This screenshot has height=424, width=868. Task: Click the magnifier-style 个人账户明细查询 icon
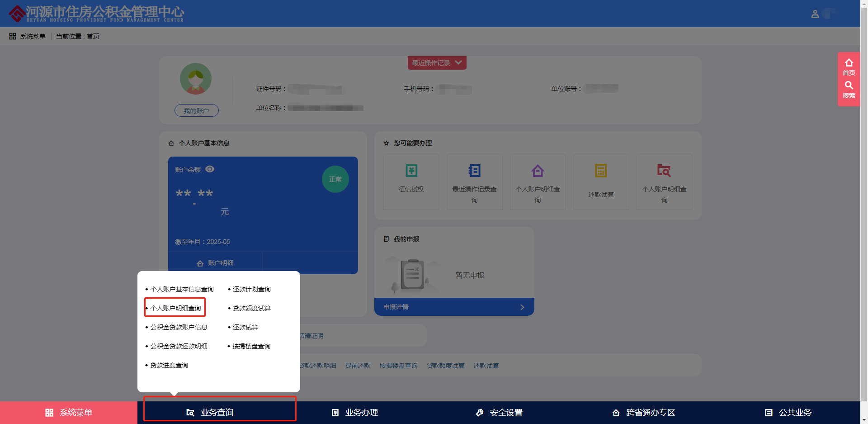tap(664, 171)
